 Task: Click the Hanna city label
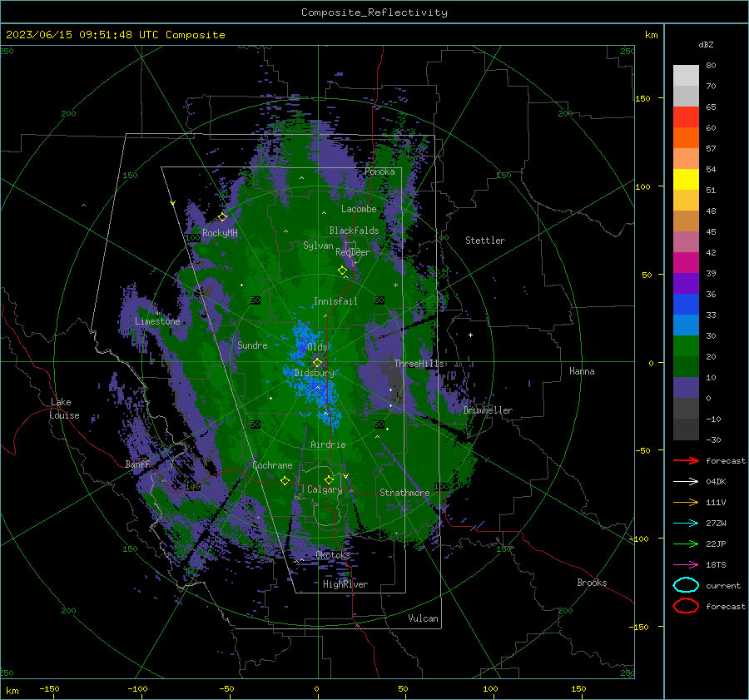tap(582, 371)
